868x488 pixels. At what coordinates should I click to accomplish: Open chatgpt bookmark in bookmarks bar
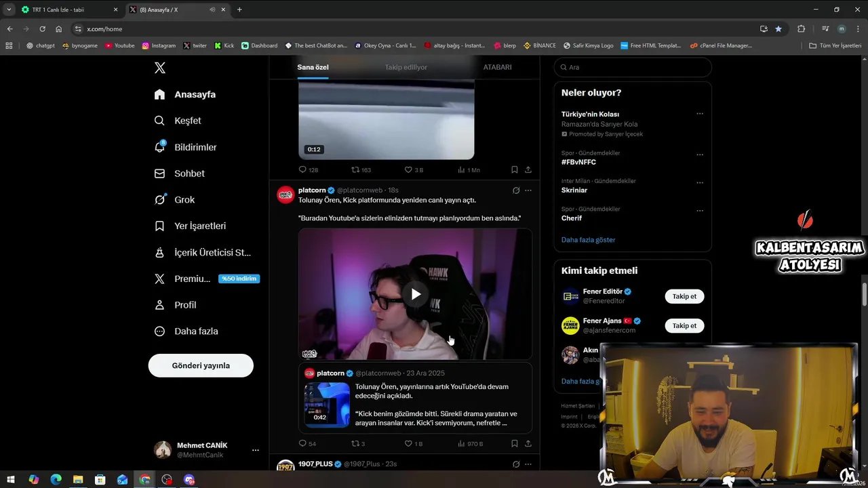coord(41,45)
